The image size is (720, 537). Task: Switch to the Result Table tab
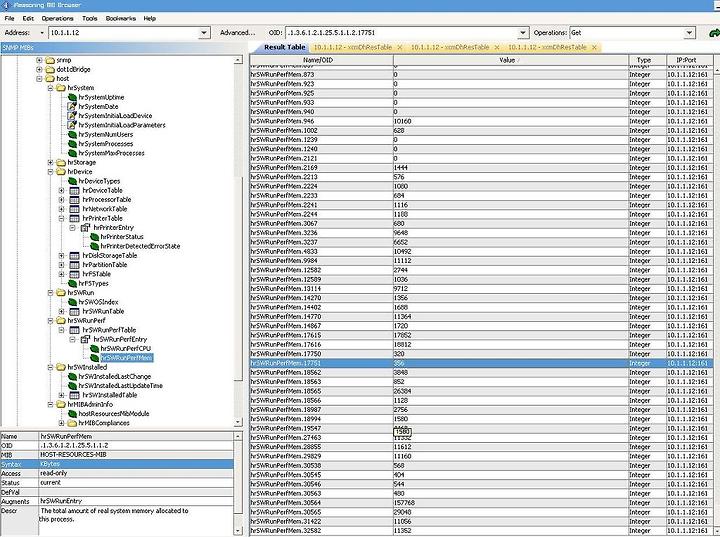(284, 47)
